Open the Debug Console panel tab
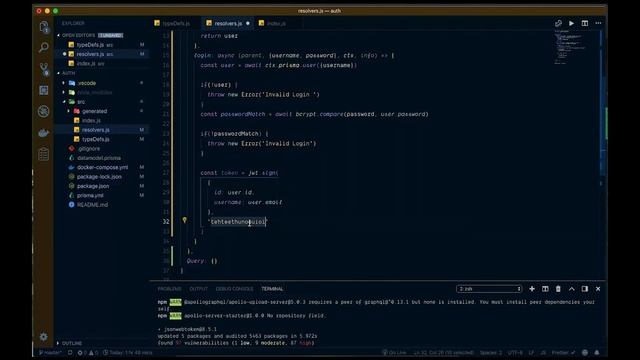This screenshot has width=640, height=360. (234, 289)
